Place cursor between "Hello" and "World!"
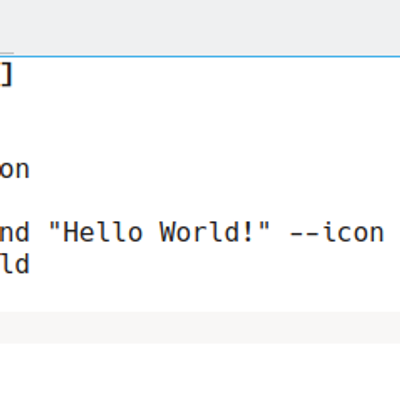 pos(151,232)
